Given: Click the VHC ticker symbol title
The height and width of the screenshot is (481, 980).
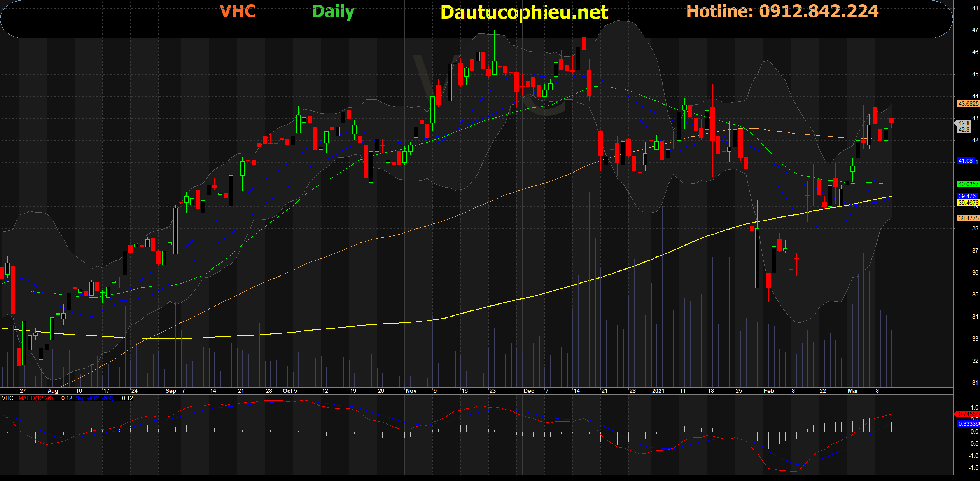Looking at the screenshot, I should (x=238, y=11).
